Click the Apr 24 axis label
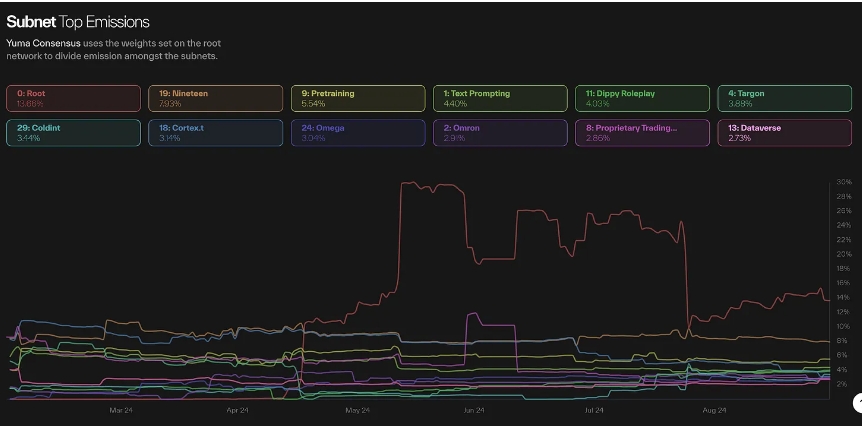862x426 pixels. [x=237, y=410]
